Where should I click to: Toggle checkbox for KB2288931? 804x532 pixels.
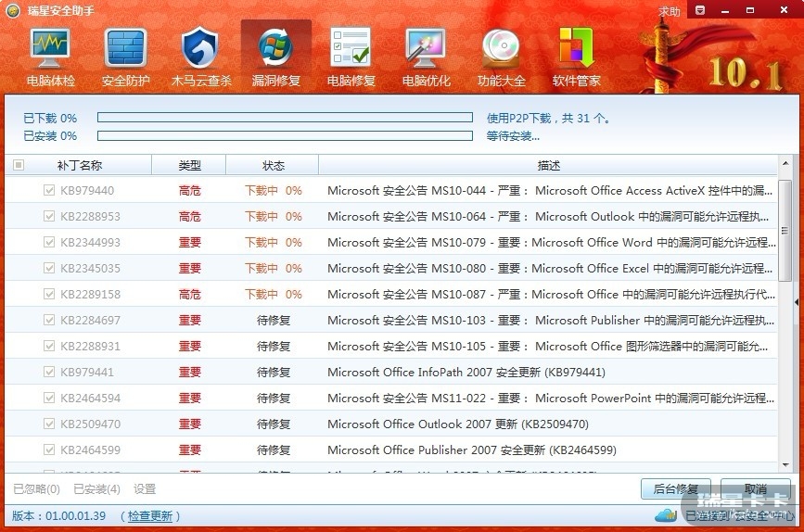[x=49, y=346]
